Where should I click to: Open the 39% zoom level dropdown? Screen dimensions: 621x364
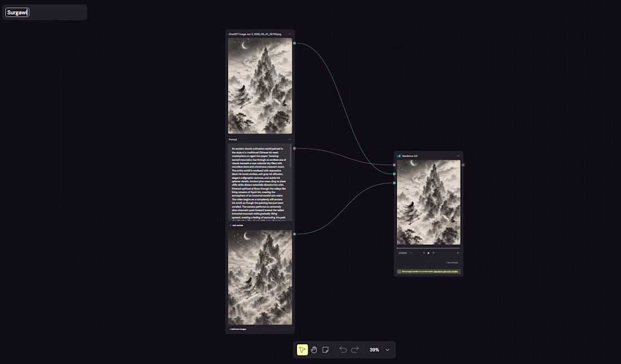coord(388,350)
